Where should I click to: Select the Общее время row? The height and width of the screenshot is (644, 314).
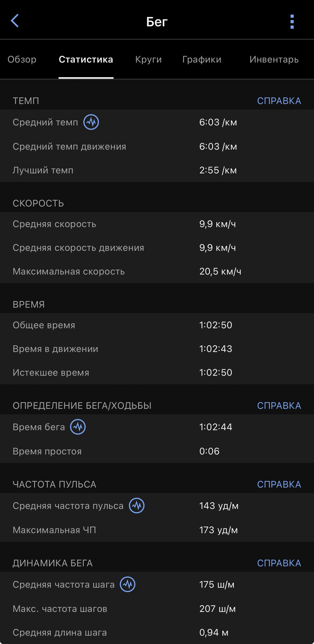click(157, 325)
